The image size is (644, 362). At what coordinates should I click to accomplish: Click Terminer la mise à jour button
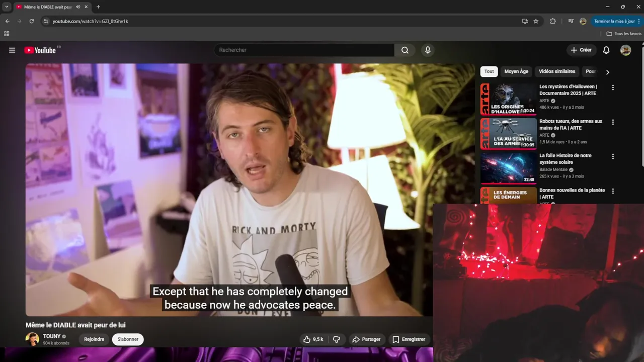click(616, 21)
